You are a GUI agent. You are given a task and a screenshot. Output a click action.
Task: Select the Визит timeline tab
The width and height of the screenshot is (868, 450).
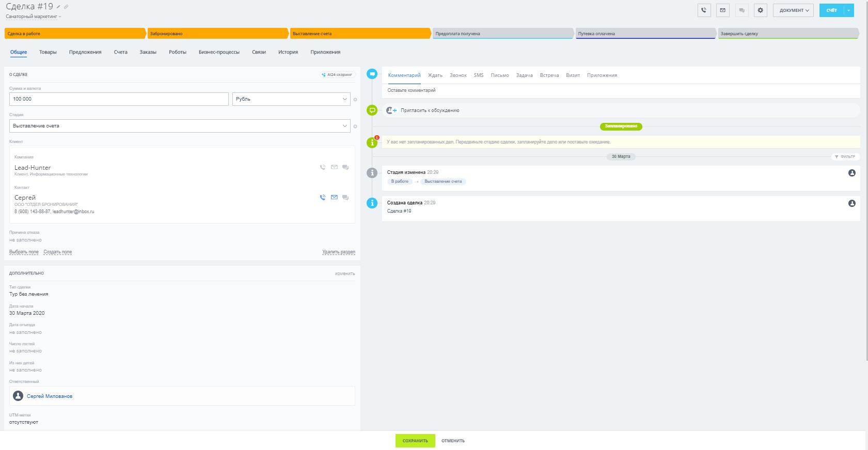pos(573,75)
